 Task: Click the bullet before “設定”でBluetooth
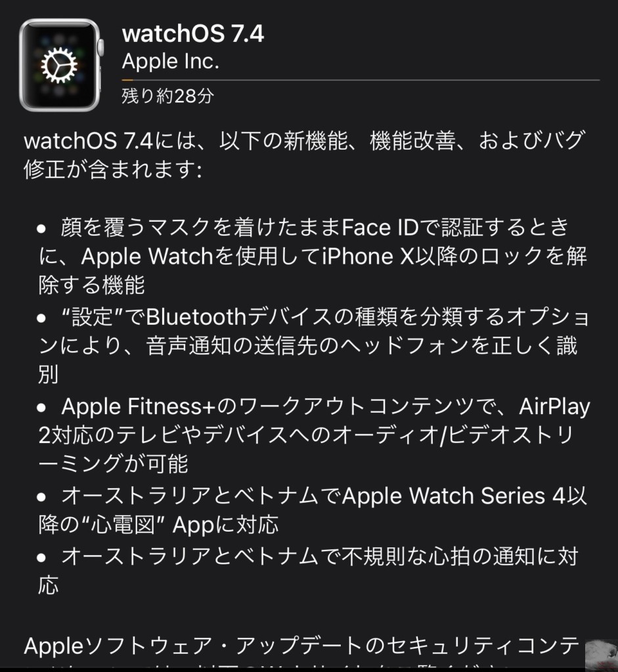click(x=41, y=318)
